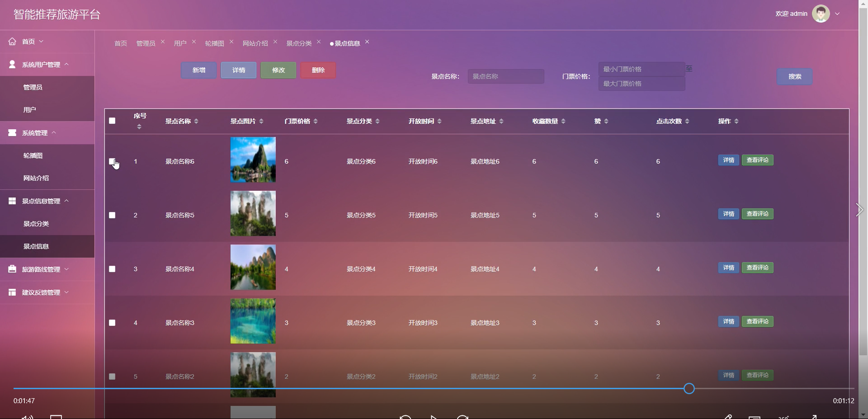Click the icon beside 系统管理
868x419 pixels.
tap(12, 133)
